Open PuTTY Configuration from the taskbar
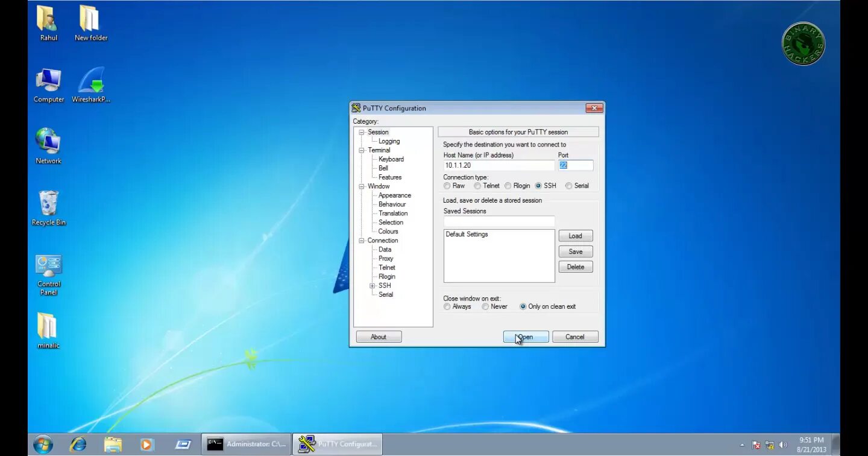This screenshot has height=456, width=868. (x=337, y=444)
